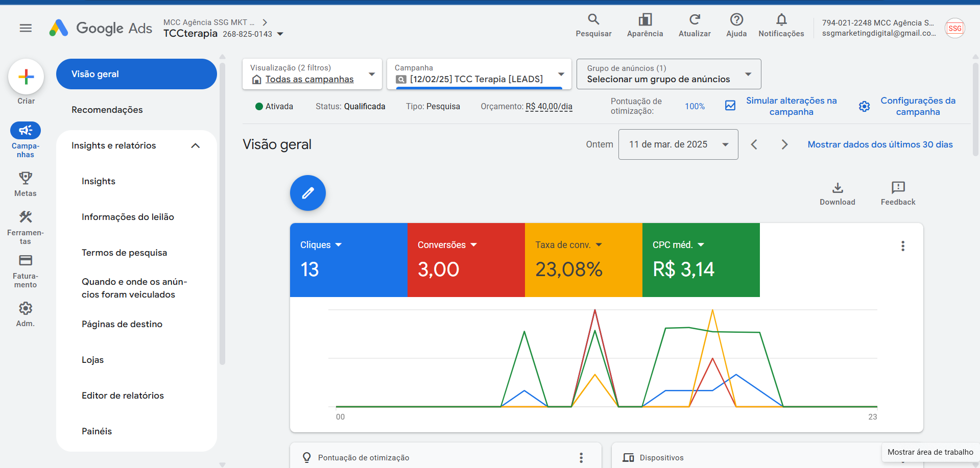Open Adm. settings section
The height and width of the screenshot is (468, 980).
tap(26, 314)
